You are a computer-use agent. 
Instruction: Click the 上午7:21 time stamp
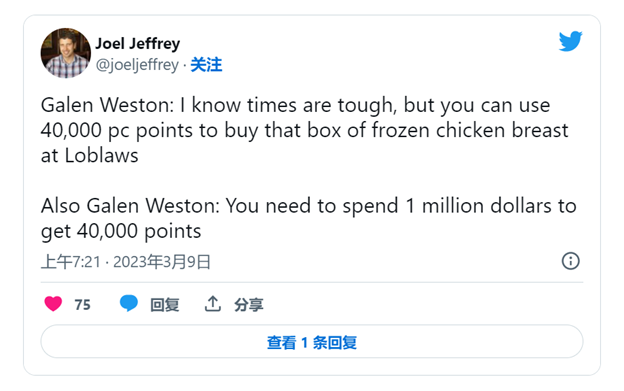click(x=71, y=262)
